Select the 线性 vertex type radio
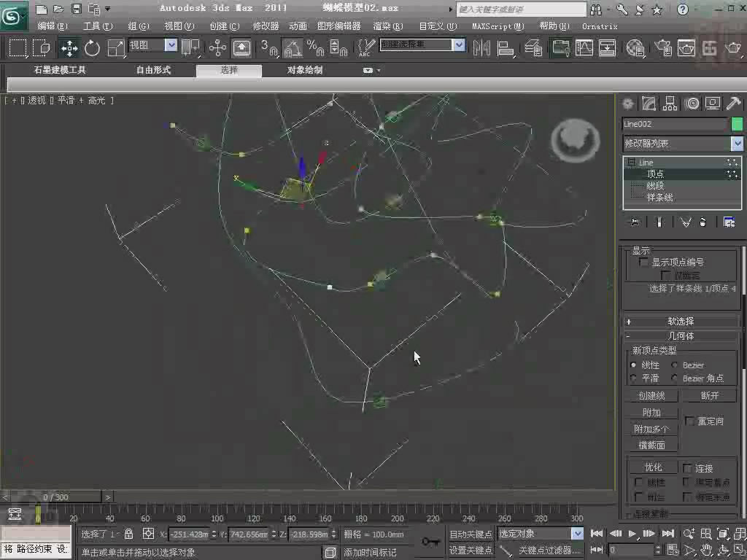This screenshot has width=747, height=560. click(x=634, y=365)
